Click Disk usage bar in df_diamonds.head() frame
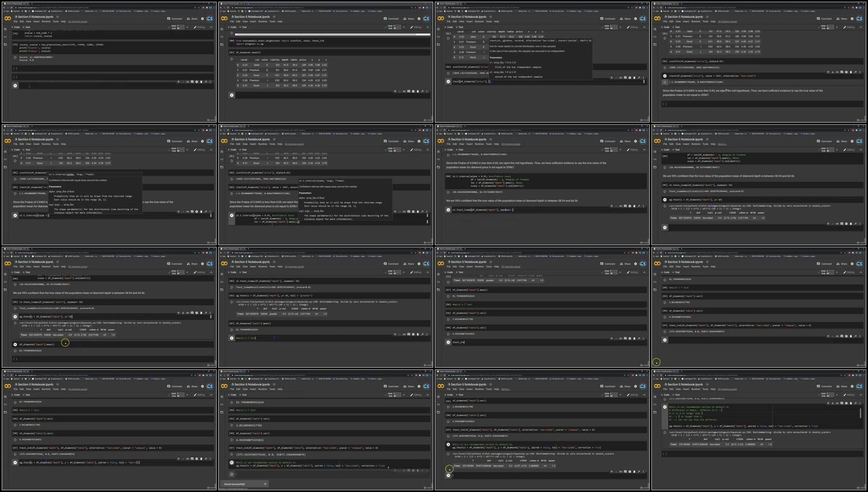 tap(397, 28)
